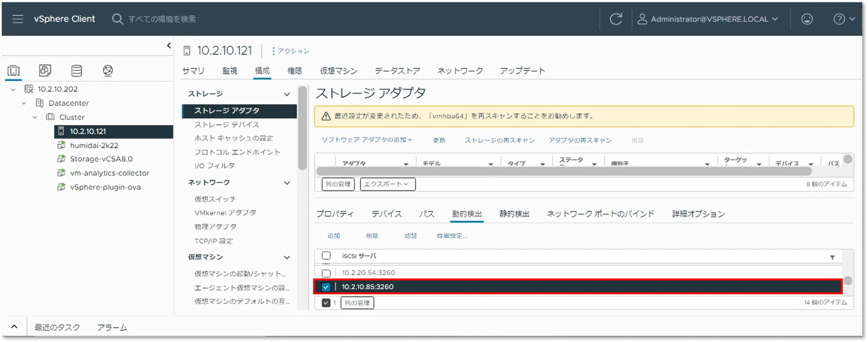Image resolution: width=868 pixels, height=342 pixels.
Task: Click the user account icon
Action: click(642, 19)
